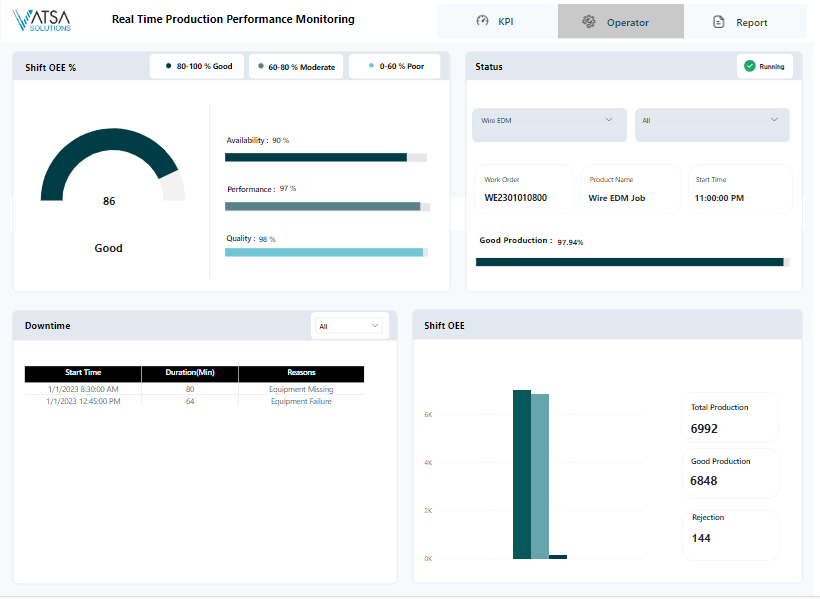Click the Rejection 144 card
Viewport: 820px width, 599px height.
pos(730,535)
